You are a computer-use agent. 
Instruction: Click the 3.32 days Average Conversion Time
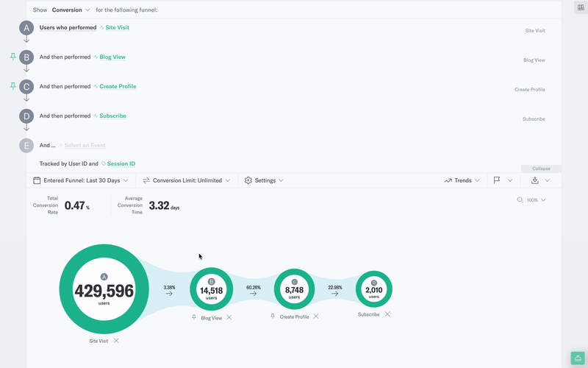164,205
